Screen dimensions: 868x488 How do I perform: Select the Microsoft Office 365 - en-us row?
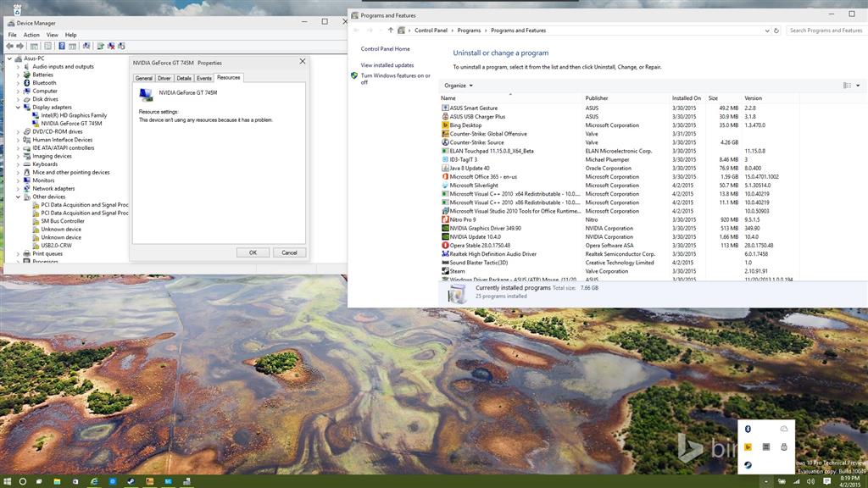[619, 176]
